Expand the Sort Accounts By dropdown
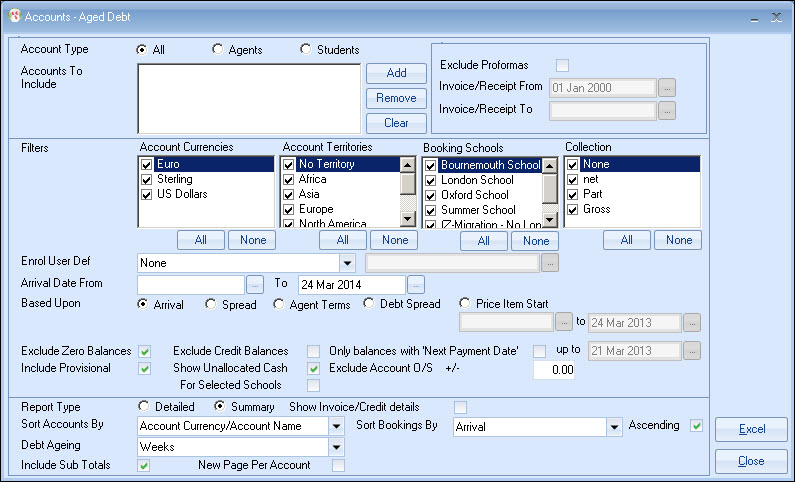795x482 pixels. (x=335, y=427)
